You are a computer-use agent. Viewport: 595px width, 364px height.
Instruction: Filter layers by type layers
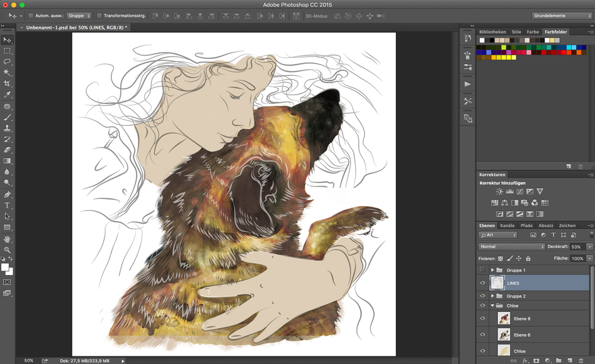[553, 235]
